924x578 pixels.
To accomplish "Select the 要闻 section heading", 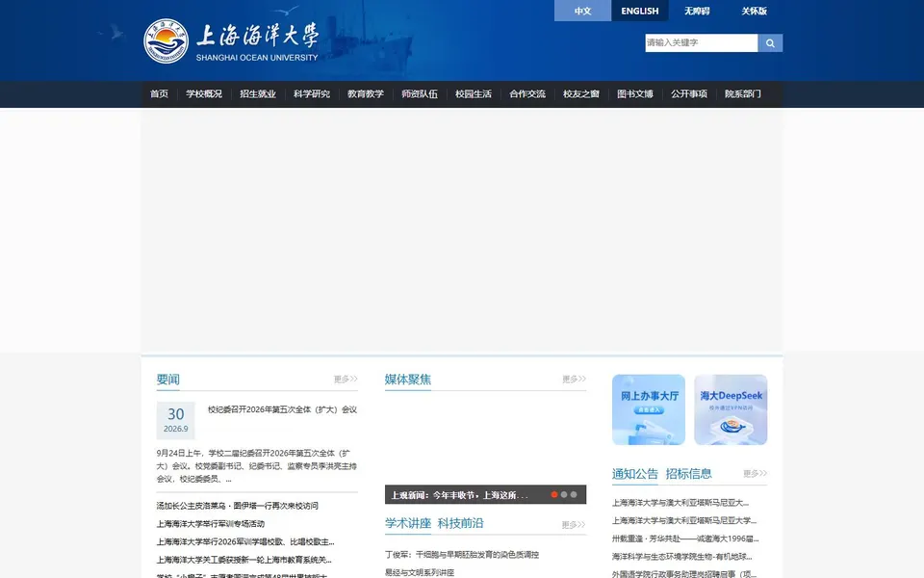I will (167, 380).
